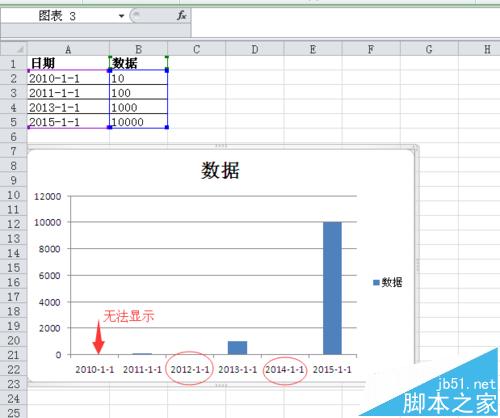Select column E header

[x=313, y=49]
